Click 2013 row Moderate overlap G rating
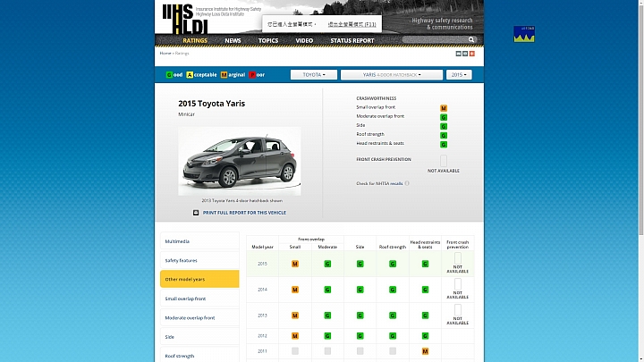644x362 pixels. click(327, 316)
